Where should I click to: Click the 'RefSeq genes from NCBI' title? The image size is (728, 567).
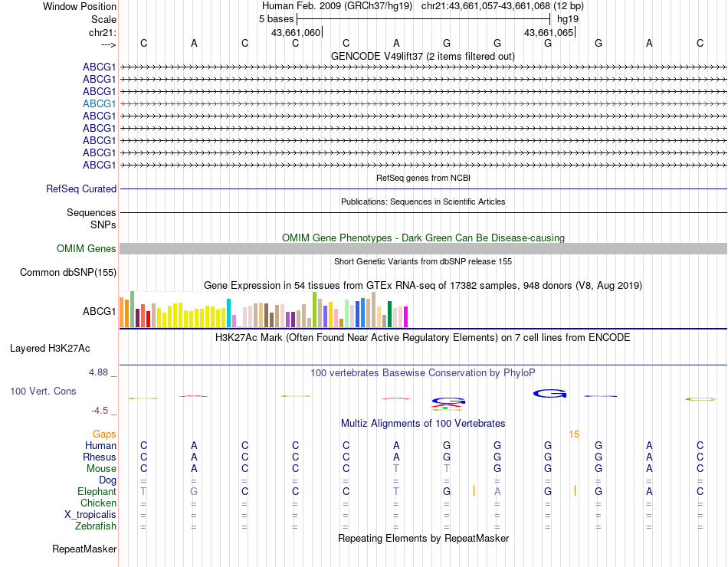424,178
